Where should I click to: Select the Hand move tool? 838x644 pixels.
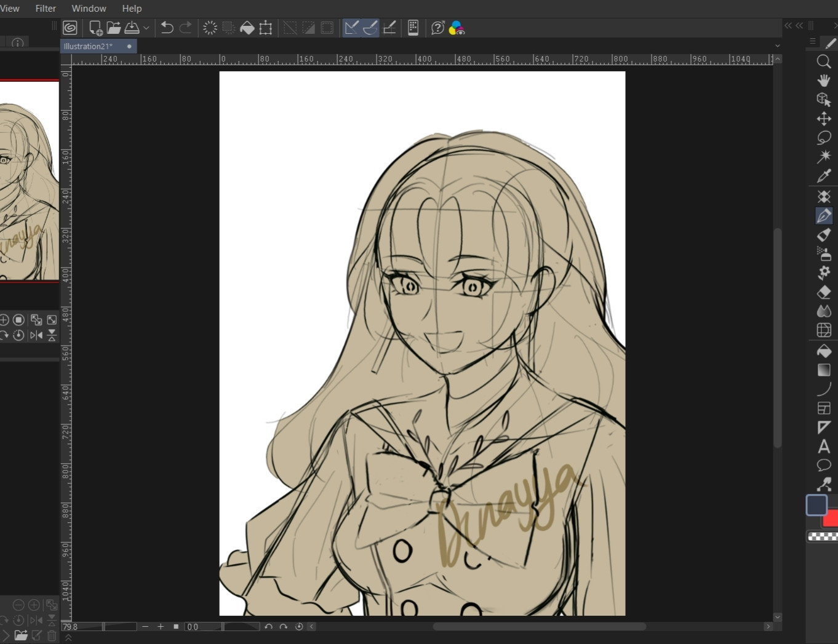click(x=824, y=81)
